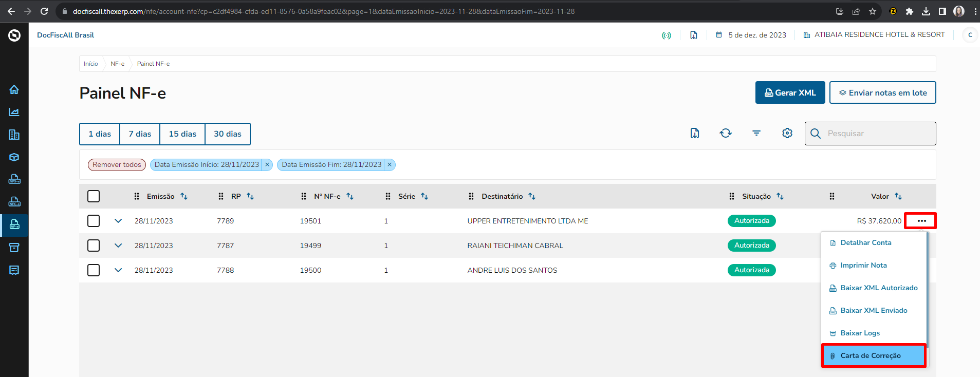Sort by Valor column arrows
Screen dimensions: 980x377
click(898, 196)
